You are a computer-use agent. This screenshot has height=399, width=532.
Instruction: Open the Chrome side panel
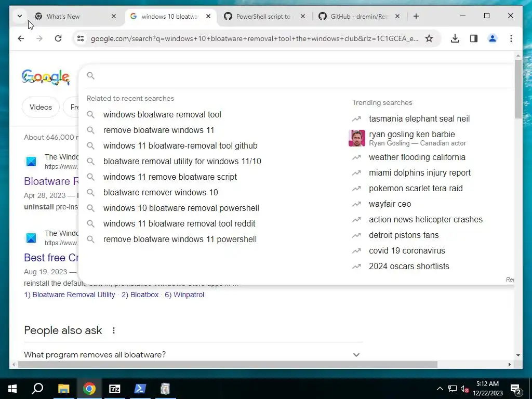(474, 38)
